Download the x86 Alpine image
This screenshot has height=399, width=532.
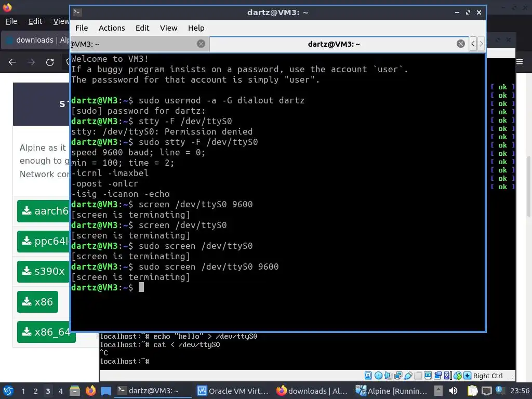click(x=37, y=302)
